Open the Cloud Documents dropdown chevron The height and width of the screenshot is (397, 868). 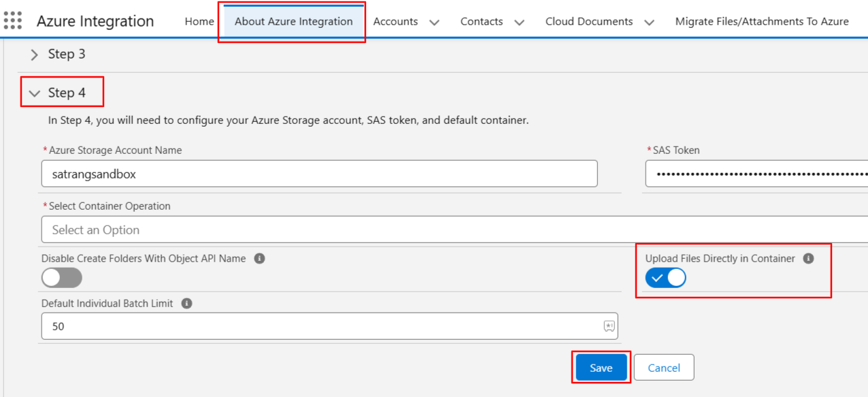pos(650,22)
